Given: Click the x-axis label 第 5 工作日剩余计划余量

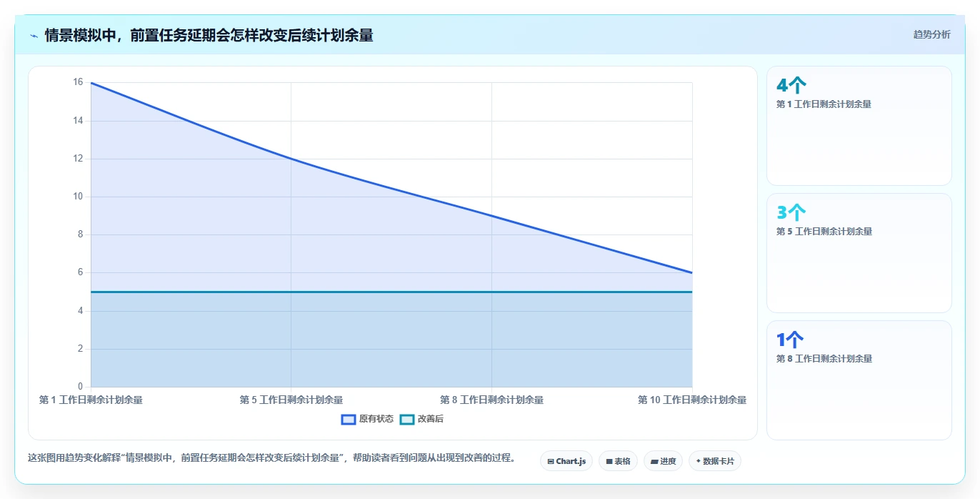Looking at the screenshot, I should click(291, 400).
